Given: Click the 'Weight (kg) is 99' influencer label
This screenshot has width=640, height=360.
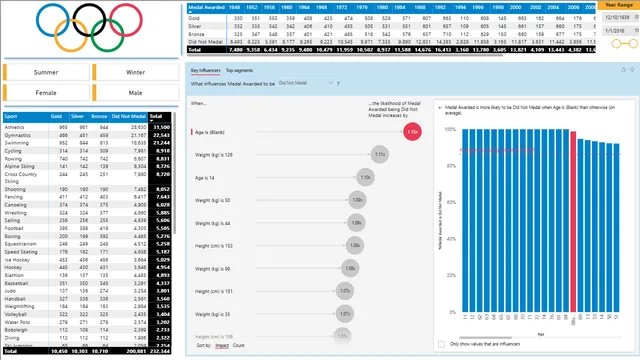Looking at the screenshot, I should coord(213,269).
